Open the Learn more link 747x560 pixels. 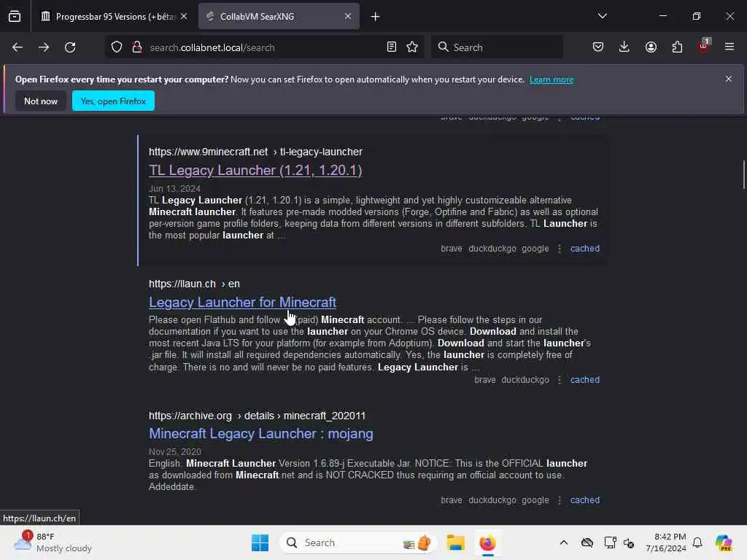pyautogui.click(x=551, y=79)
